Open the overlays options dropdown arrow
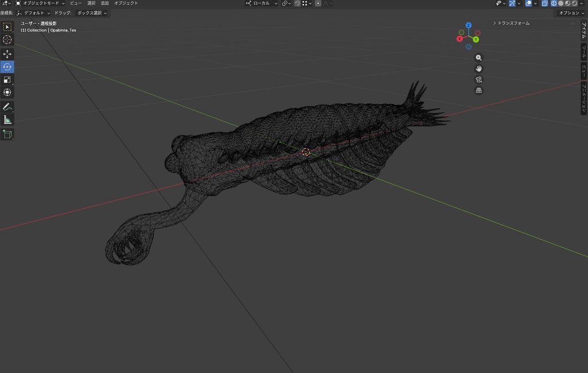This screenshot has height=373, width=588. click(x=535, y=3)
